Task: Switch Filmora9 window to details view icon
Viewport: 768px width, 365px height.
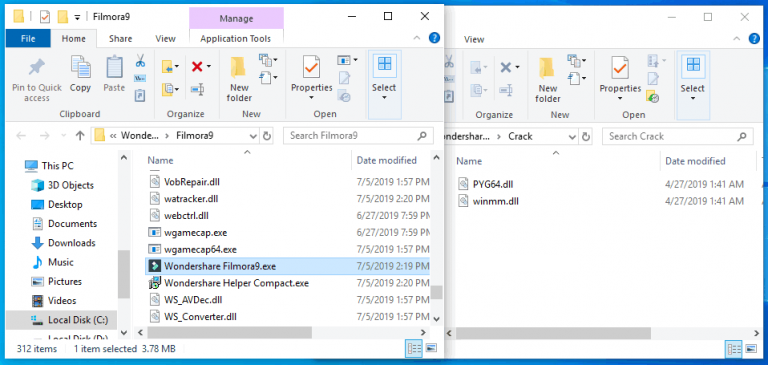Action: click(414, 348)
